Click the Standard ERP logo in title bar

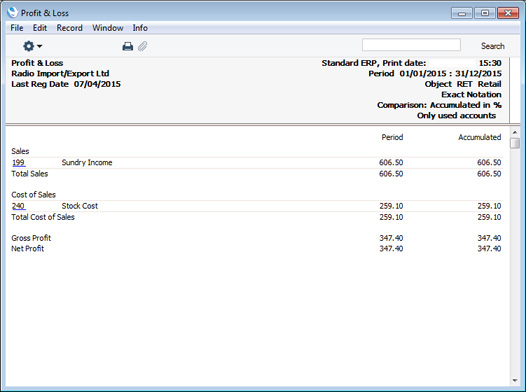pos(12,12)
